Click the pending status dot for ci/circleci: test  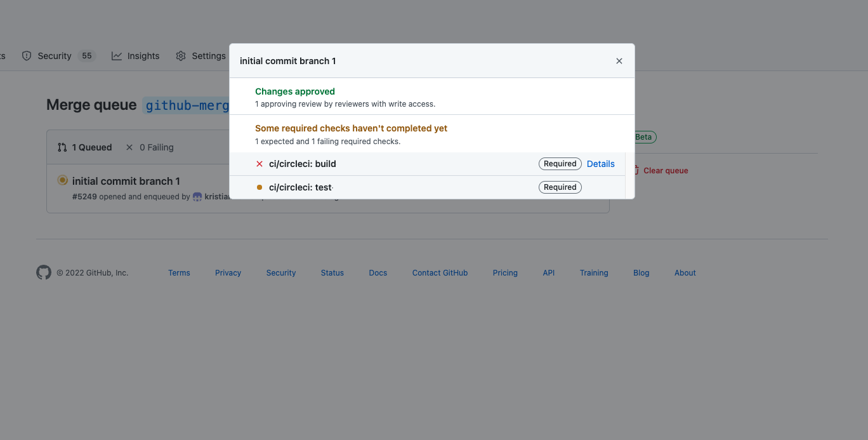[x=260, y=187]
